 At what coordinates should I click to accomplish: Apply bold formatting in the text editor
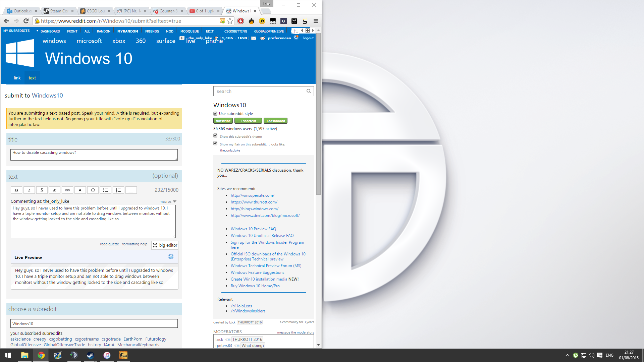click(16, 190)
